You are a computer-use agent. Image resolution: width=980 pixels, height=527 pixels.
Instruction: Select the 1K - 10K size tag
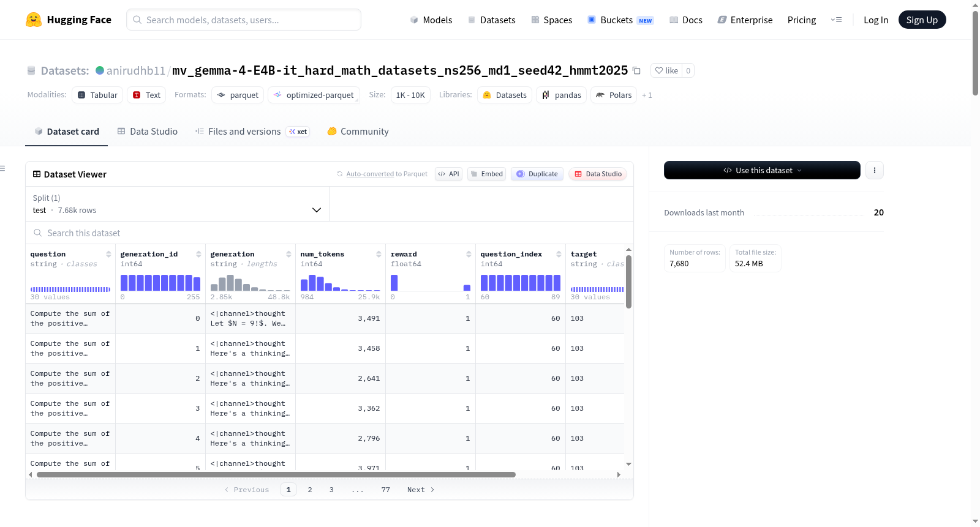[410, 95]
